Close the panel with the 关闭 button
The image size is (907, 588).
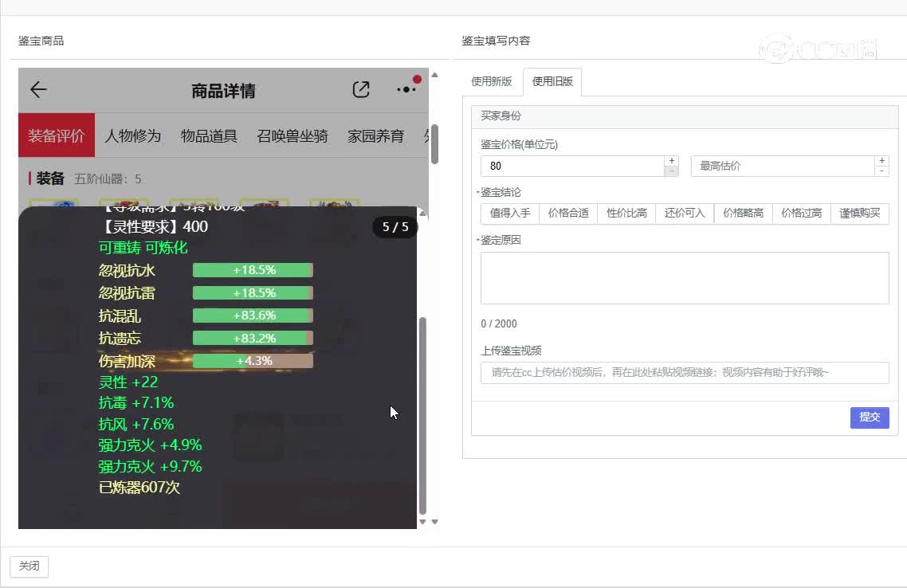[x=29, y=566]
